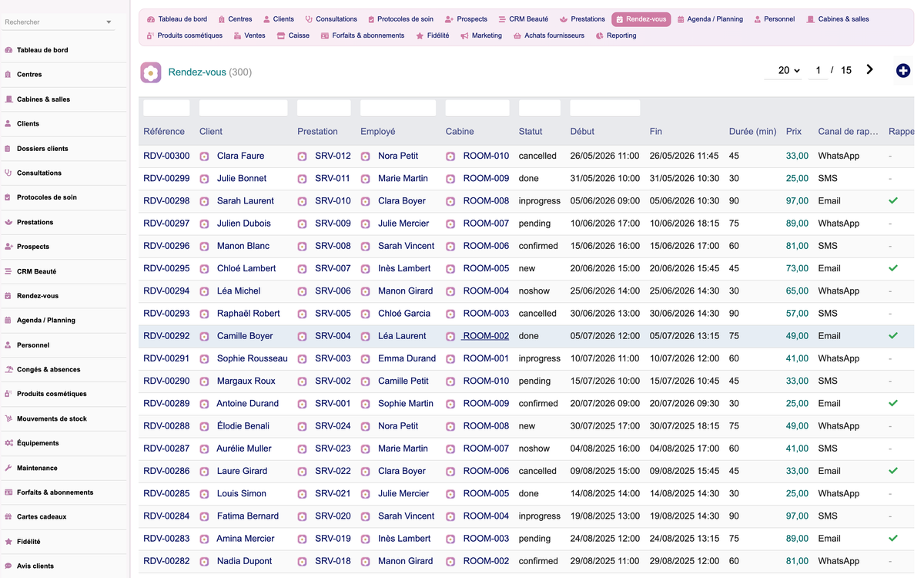Click Dossiers clients sidebar icon

[8, 149]
